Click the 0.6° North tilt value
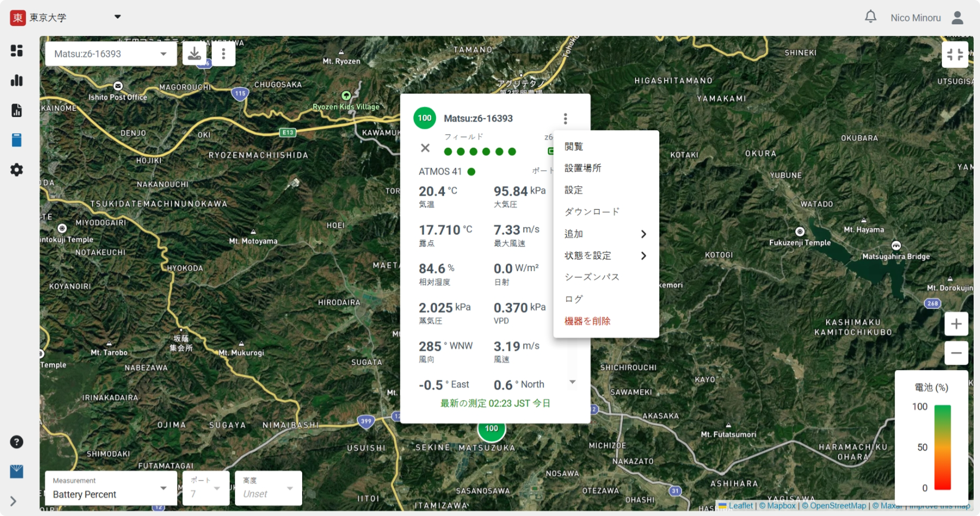Image resolution: width=980 pixels, height=516 pixels. pos(519,385)
